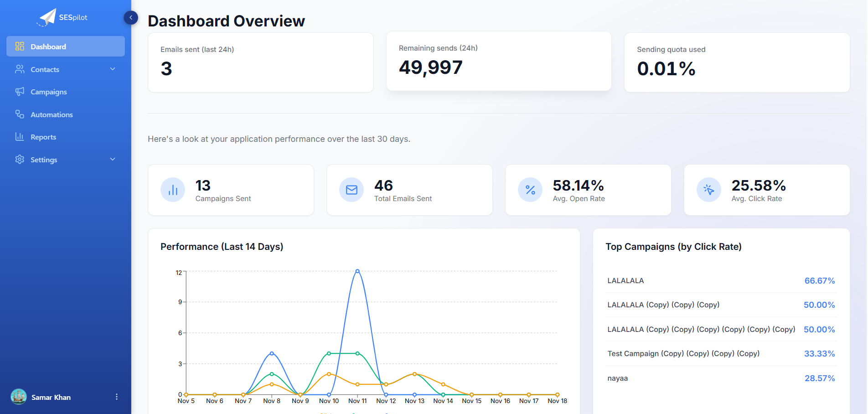
Task: Click Samar Khan's avatar thumbnail
Action: (18, 397)
